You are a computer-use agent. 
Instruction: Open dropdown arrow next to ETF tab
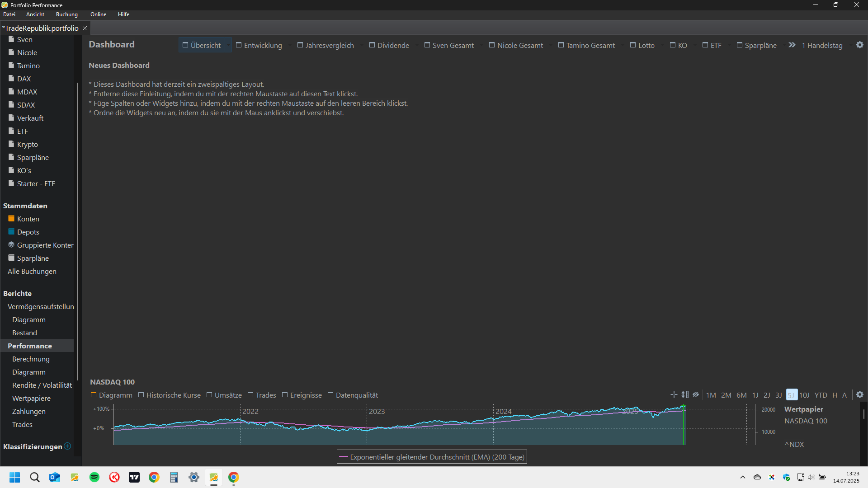(729, 45)
